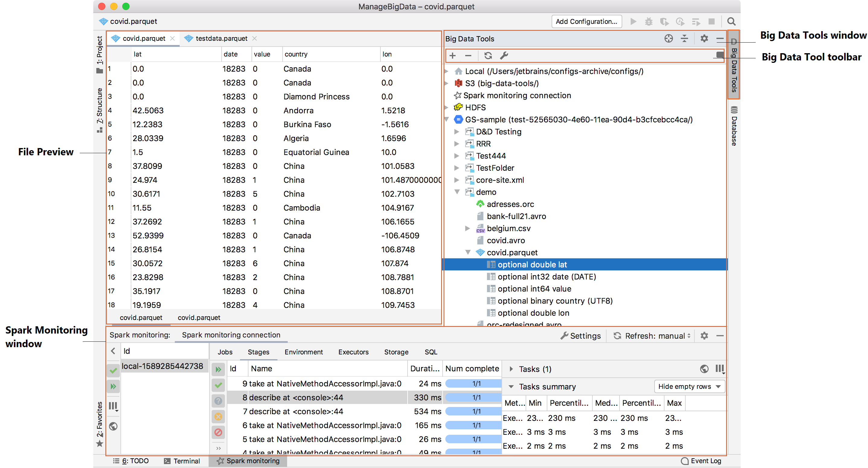Click the Run configuration play icon
This screenshot has height=468, width=868.
point(633,21)
